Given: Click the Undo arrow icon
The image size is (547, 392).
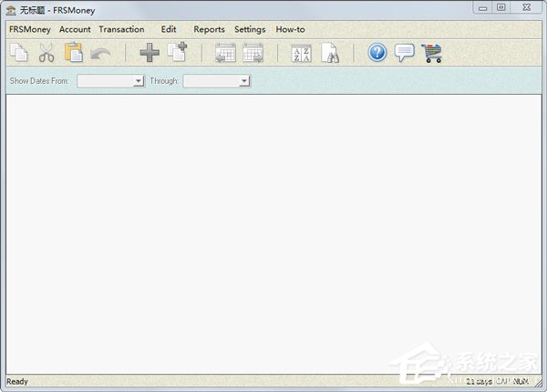Looking at the screenshot, I should (100, 53).
